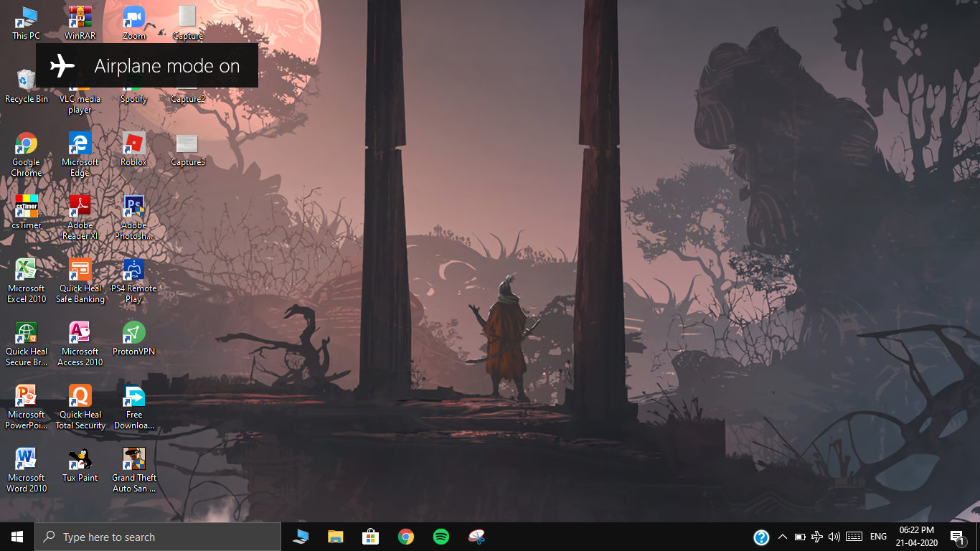Select the Zoom desktop shortcut
The image size is (980, 551).
pyautogui.click(x=133, y=23)
